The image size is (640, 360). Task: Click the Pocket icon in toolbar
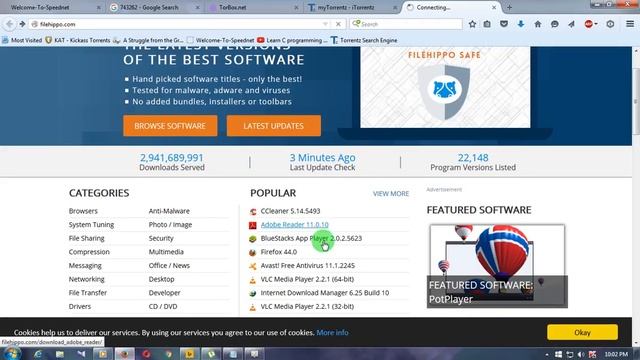[x=504, y=24]
